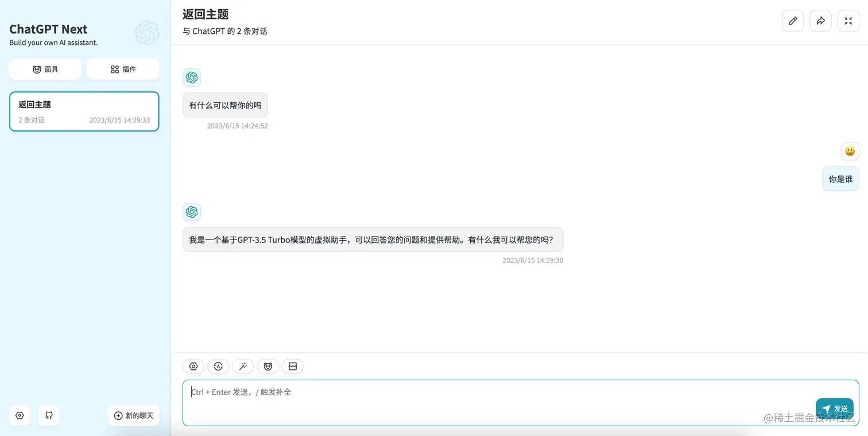Screen dimensions: 868x436
Task: Click the ChatGPT logo in the sidebar
Action: (147, 33)
